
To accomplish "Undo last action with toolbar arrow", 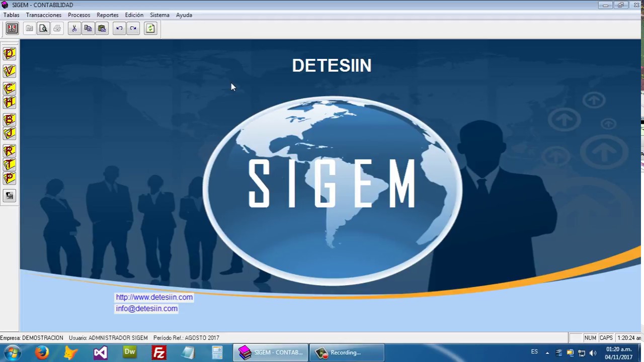I will pyautogui.click(x=119, y=29).
